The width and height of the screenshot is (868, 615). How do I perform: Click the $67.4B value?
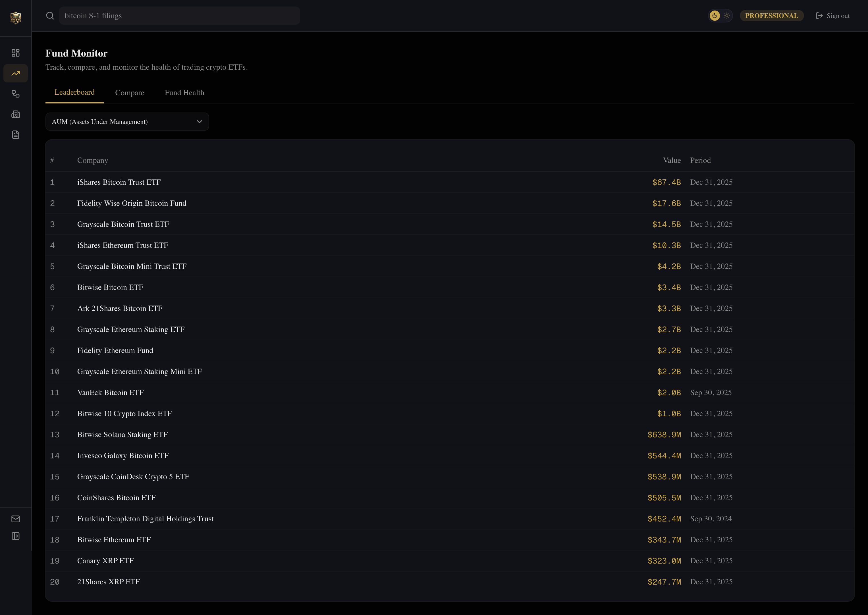(666, 182)
